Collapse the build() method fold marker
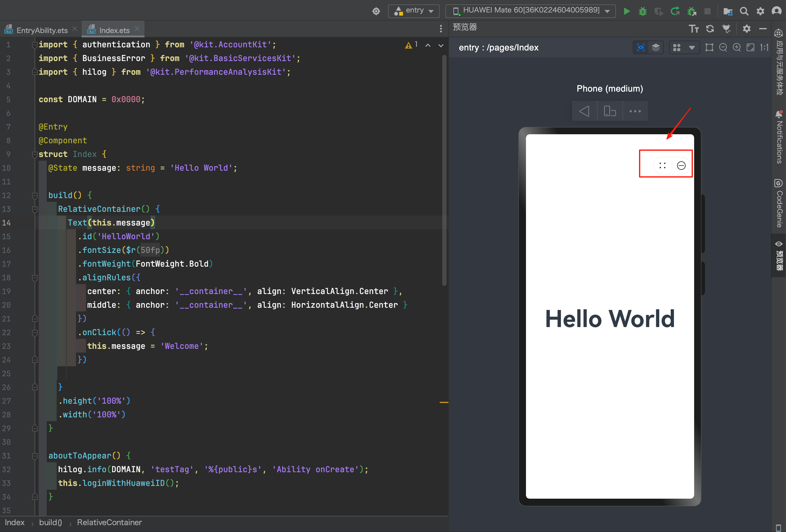This screenshot has width=786, height=532. click(x=35, y=196)
